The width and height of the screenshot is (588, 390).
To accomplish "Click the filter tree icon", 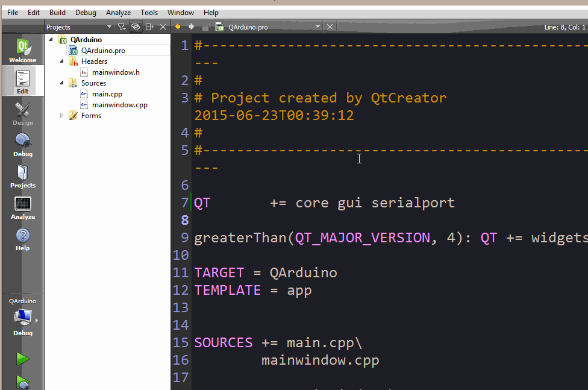I will [x=121, y=27].
